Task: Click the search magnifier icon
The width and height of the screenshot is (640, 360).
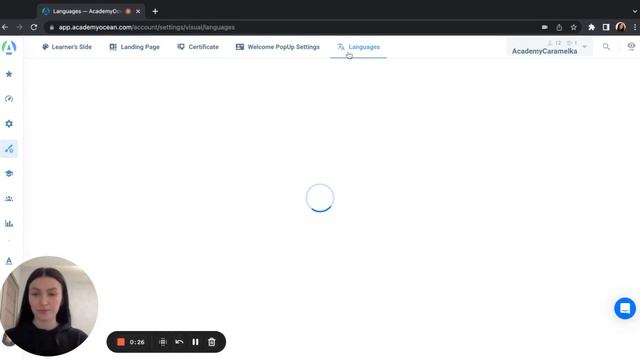Action: [x=606, y=47]
